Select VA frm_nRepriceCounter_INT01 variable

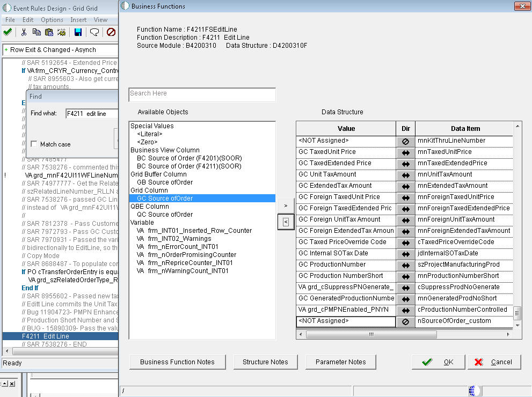tap(185, 263)
